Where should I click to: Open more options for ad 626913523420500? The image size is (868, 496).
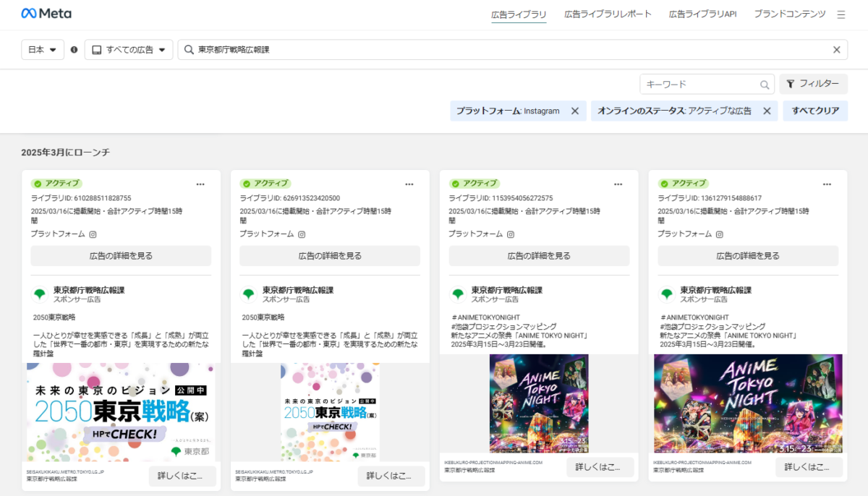click(409, 184)
